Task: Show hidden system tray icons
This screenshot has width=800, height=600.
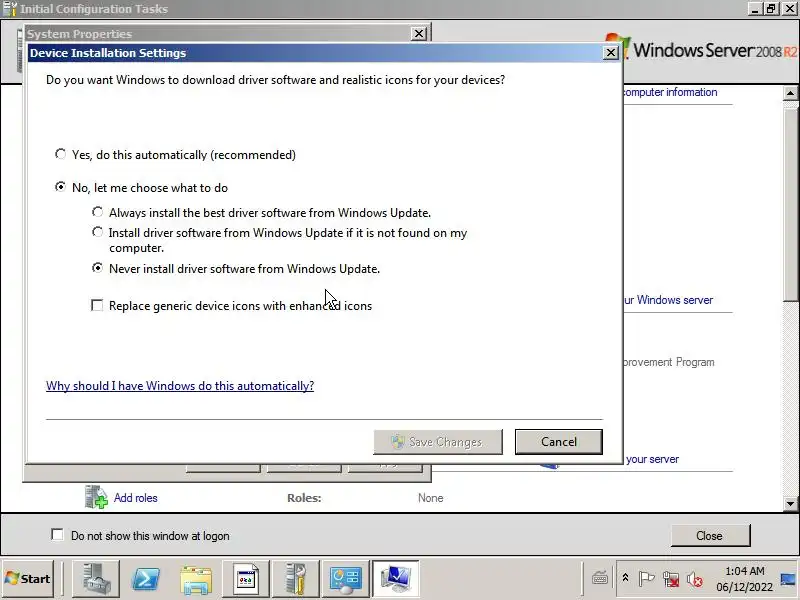Action: (x=626, y=578)
